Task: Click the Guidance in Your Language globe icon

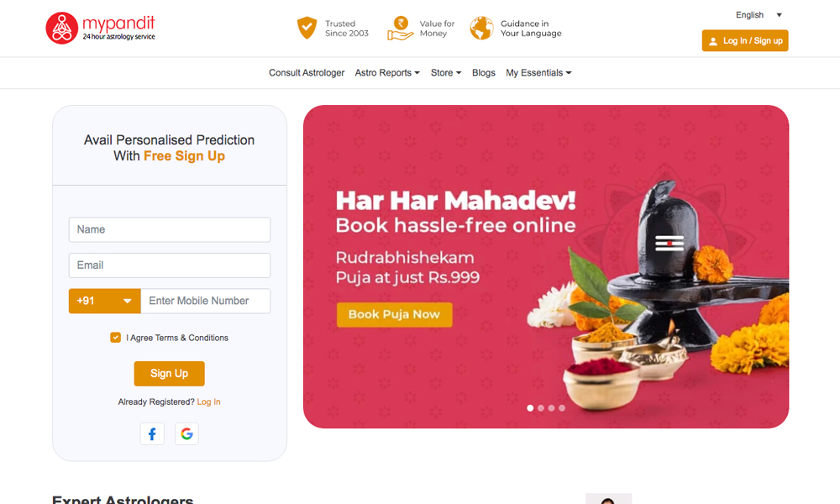Action: pyautogui.click(x=481, y=28)
